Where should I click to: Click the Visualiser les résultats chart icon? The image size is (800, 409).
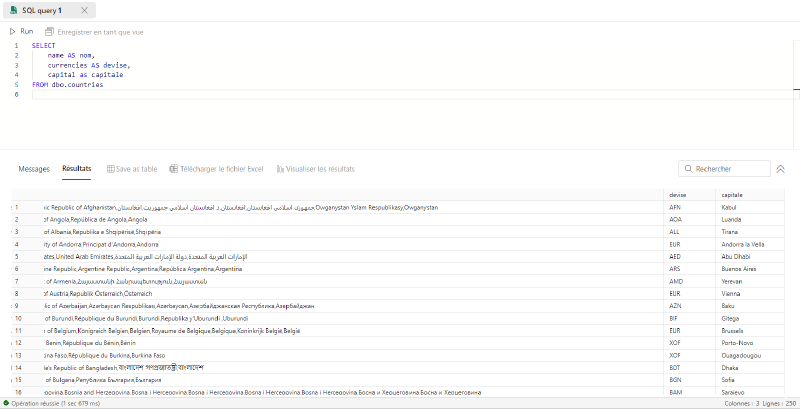click(280, 169)
